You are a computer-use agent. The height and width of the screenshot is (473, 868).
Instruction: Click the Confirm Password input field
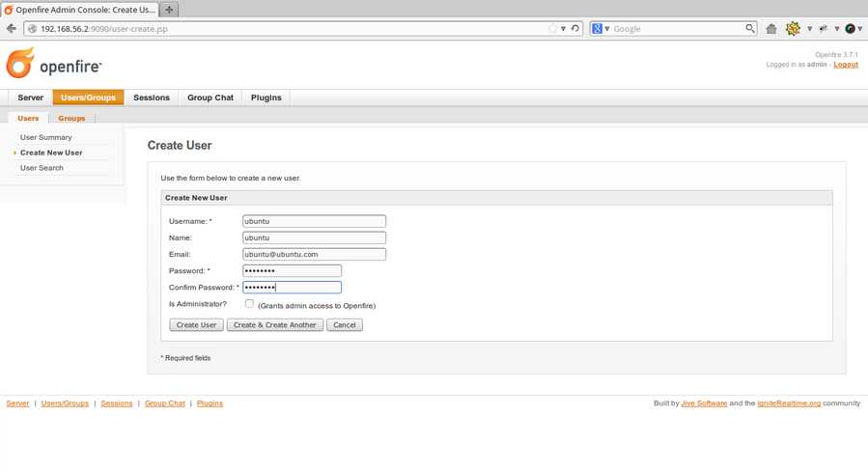click(x=292, y=287)
